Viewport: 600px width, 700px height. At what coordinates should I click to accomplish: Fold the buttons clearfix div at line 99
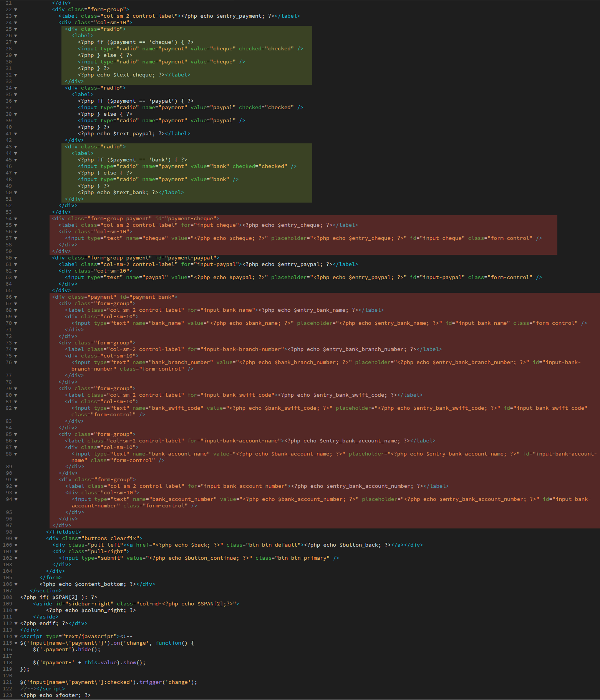[16, 539]
